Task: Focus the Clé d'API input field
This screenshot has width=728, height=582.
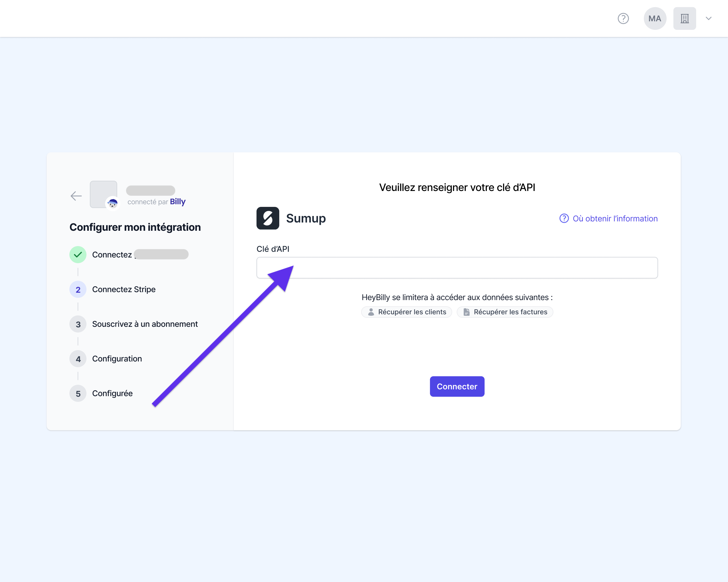Action: pos(457,268)
